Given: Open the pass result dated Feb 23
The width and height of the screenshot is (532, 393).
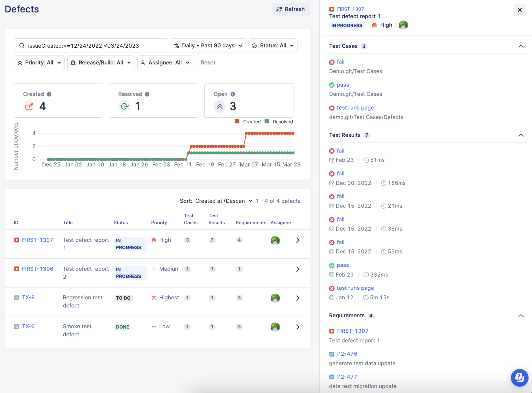Looking at the screenshot, I should [x=343, y=265].
